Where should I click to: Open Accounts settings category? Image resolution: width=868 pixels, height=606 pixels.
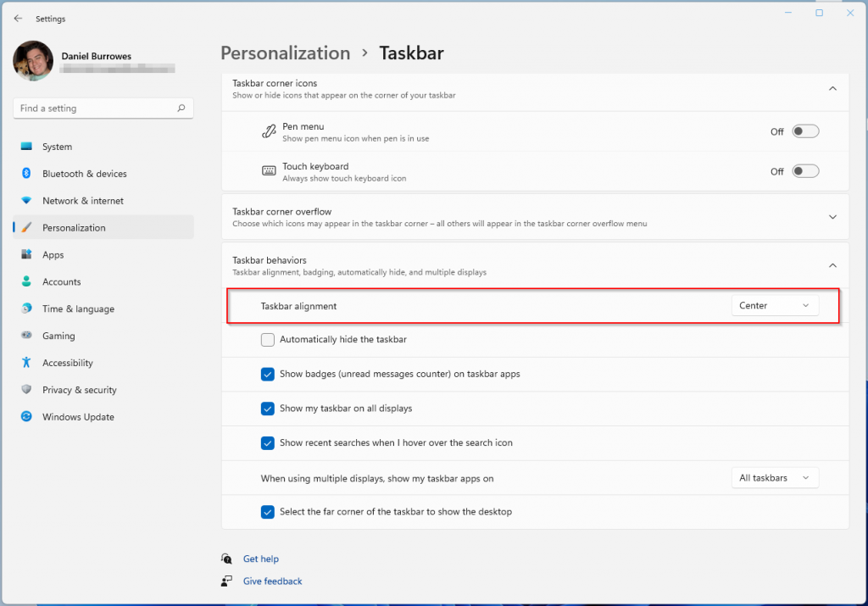click(x=103, y=281)
